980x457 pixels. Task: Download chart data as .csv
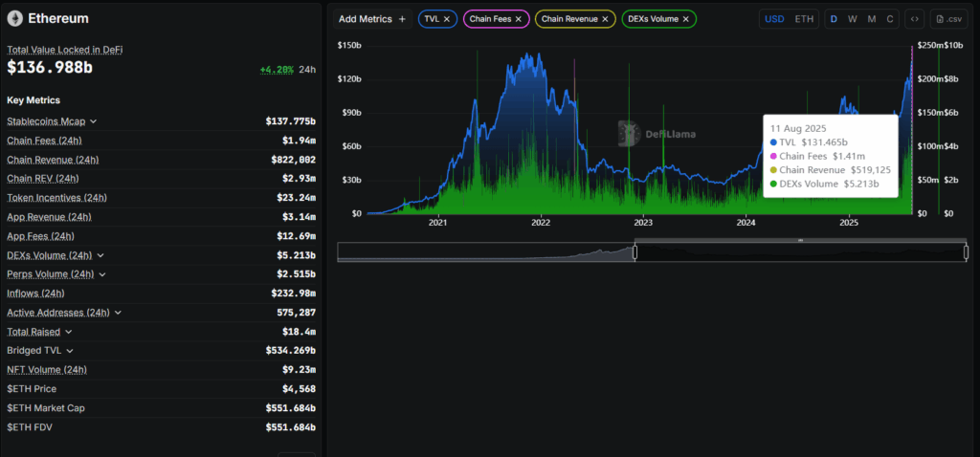948,19
